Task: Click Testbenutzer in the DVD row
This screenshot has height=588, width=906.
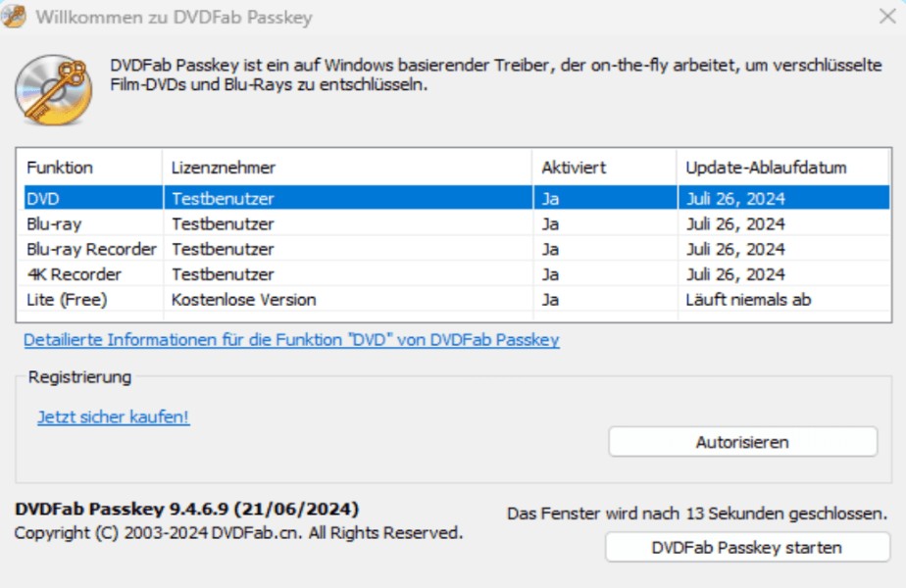Action: point(223,199)
